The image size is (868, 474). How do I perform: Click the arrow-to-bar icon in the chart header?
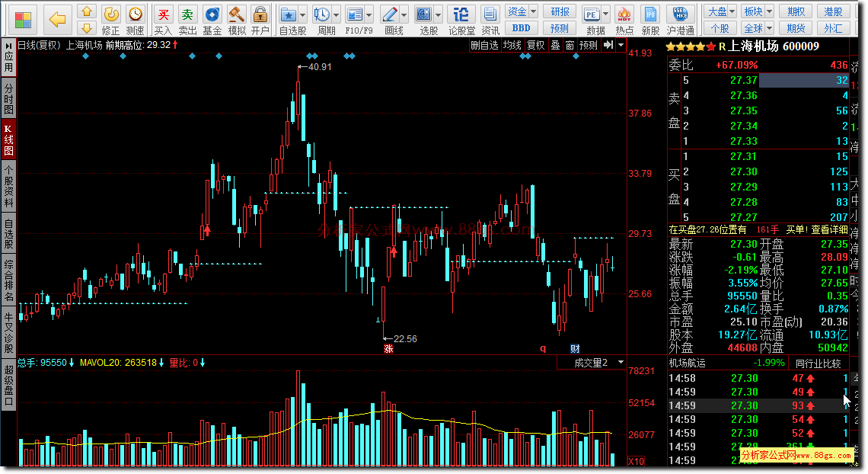[608, 45]
